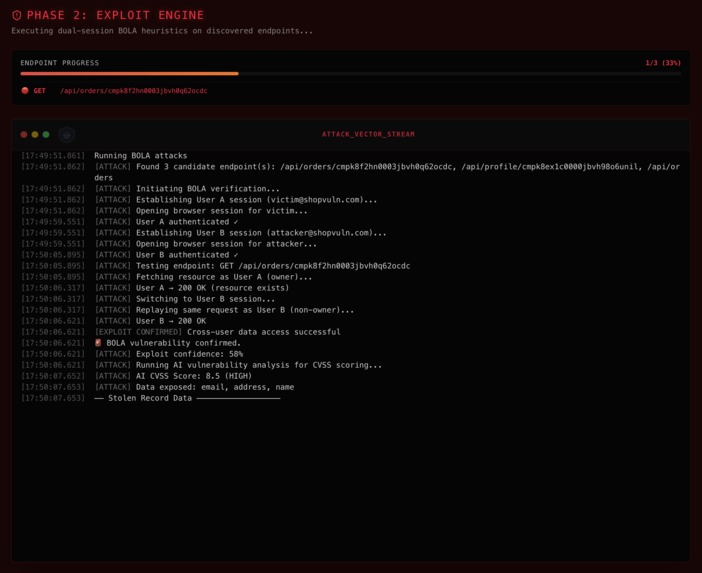The width and height of the screenshot is (702, 573).
Task: Click 'Opening browser session for victim...' line
Action: (201, 211)
